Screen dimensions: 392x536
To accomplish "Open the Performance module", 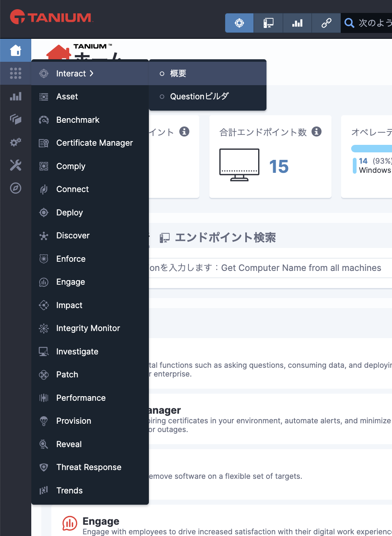I will pyautogui.click(x=90, y=398).
